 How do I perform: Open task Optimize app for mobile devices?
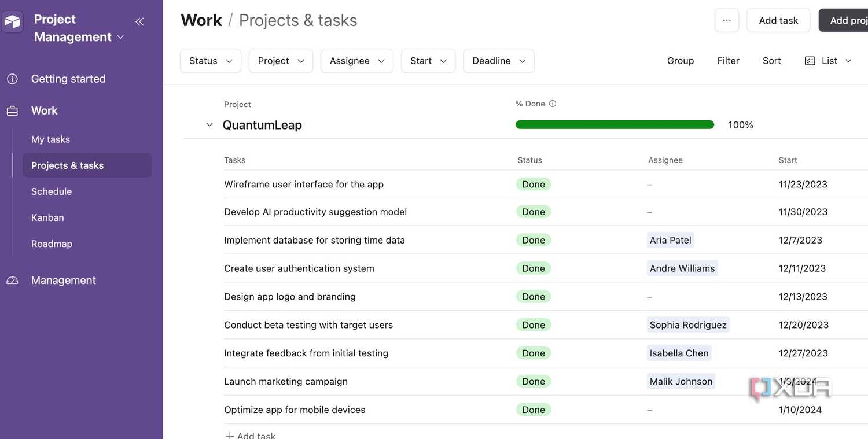click(295, 410)
